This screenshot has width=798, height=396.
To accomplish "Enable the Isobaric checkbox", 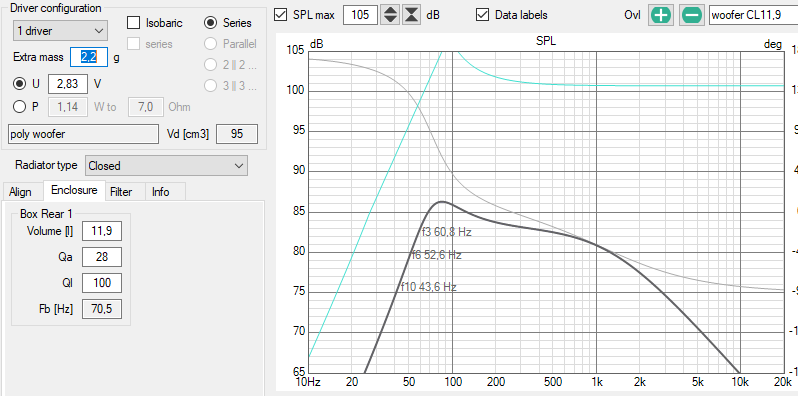I will 133,22.
